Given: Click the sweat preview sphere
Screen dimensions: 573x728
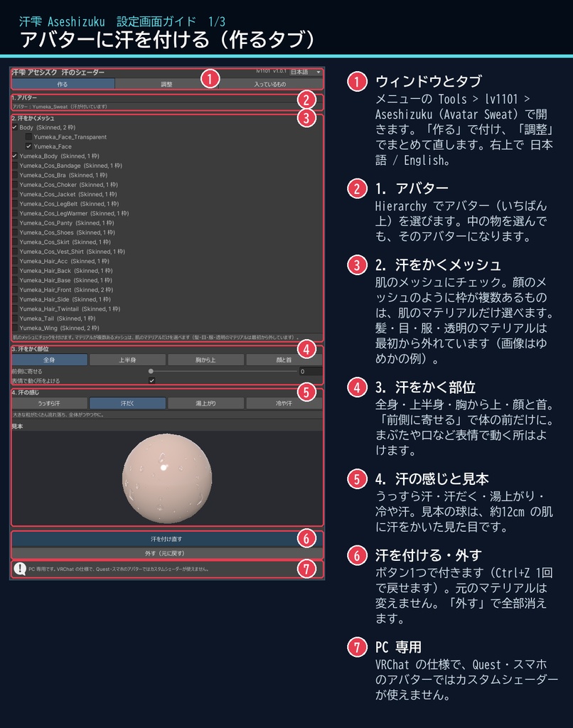Looking at the screenshot, I should tap(167, 478).
